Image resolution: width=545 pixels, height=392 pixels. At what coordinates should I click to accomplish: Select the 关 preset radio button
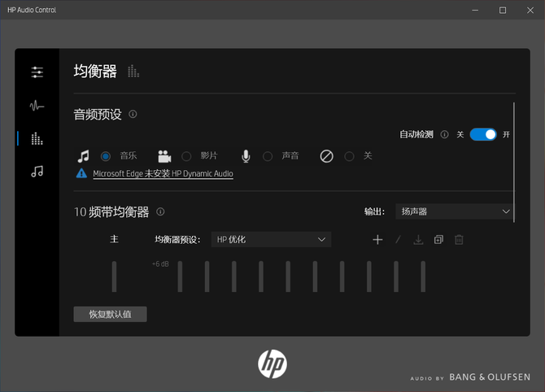349,156
